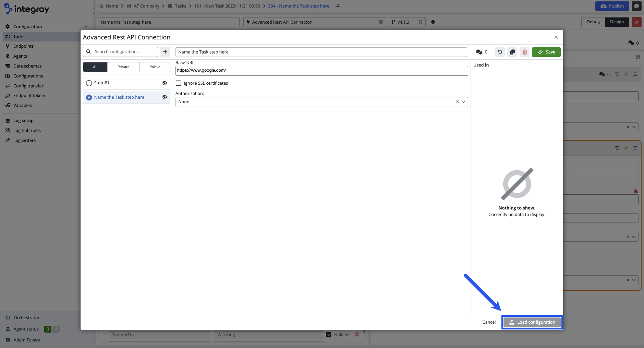Click the green Save button
The height and width of the screenshot is (348, 644).
tap(546, 52)
